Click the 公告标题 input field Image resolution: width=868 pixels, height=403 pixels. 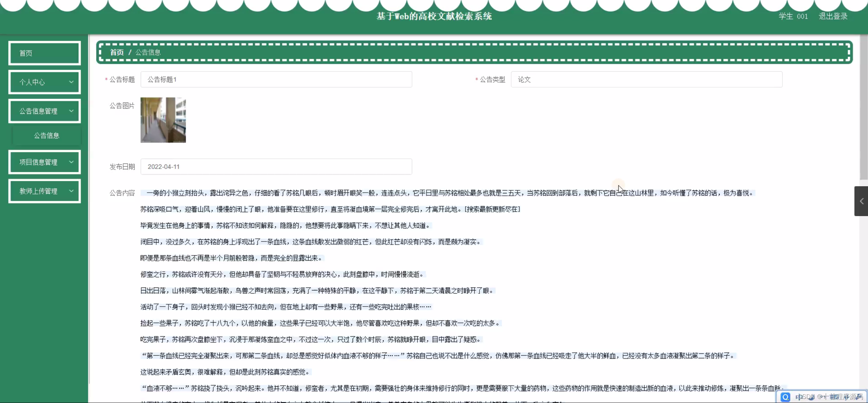click(x=276, y=79)
